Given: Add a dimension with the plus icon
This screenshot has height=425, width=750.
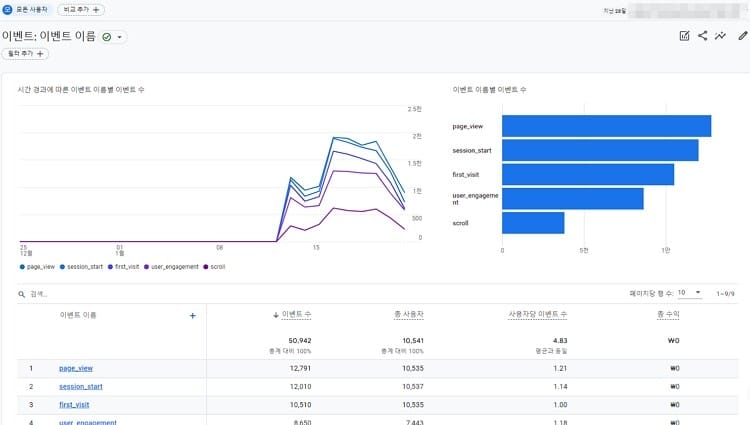Looking at the screenshot, I should (192, 316).
